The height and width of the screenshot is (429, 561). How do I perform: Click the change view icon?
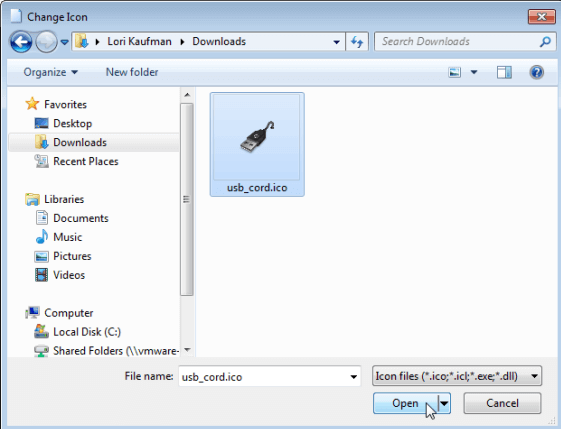[454, 73]
